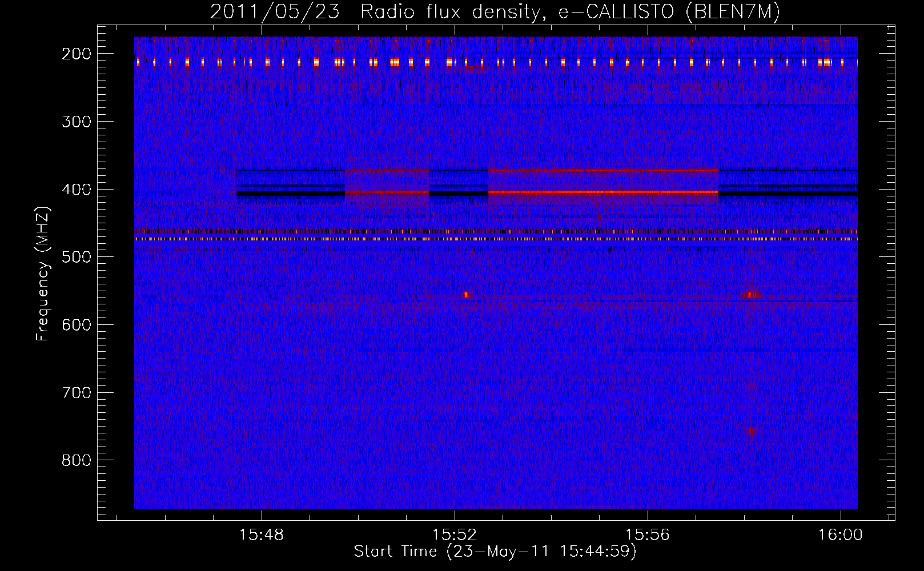Click the 300 frequency tick label
Image resolution: width=924 pixels, height=571 pixels.
pyautogui.click(x=76, y=121)
